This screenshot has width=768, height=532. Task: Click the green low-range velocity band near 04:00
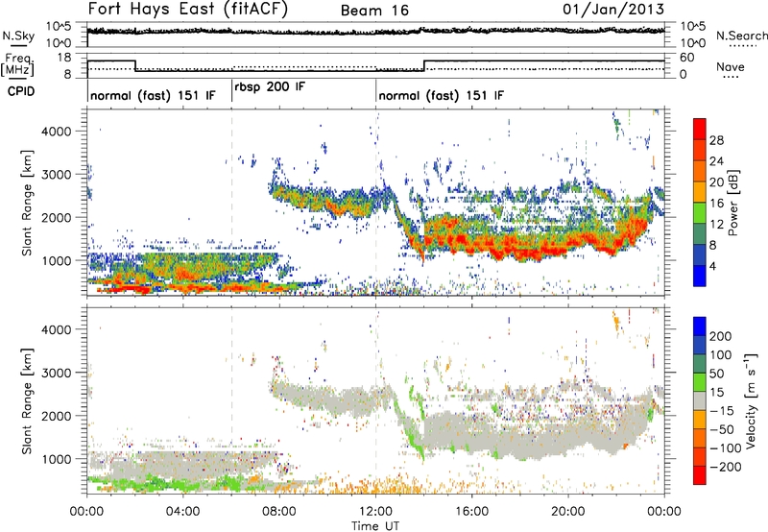coord(181,483)
